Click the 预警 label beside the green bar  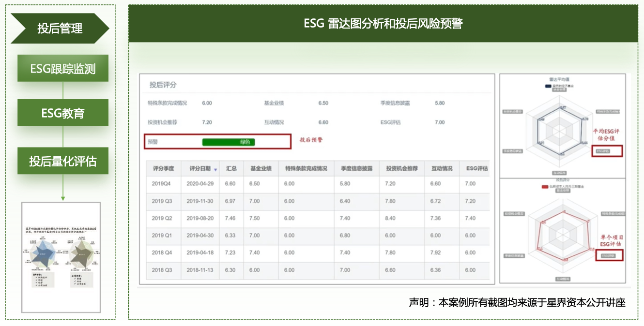point(153,142)
